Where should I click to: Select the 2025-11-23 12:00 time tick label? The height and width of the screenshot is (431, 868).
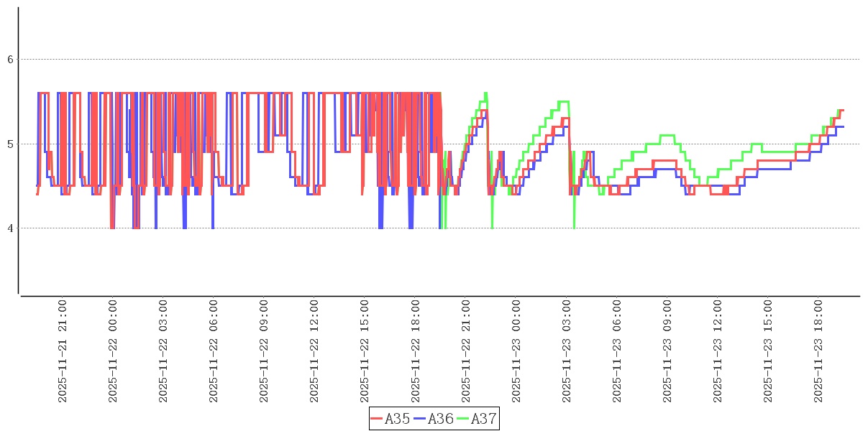717,351
